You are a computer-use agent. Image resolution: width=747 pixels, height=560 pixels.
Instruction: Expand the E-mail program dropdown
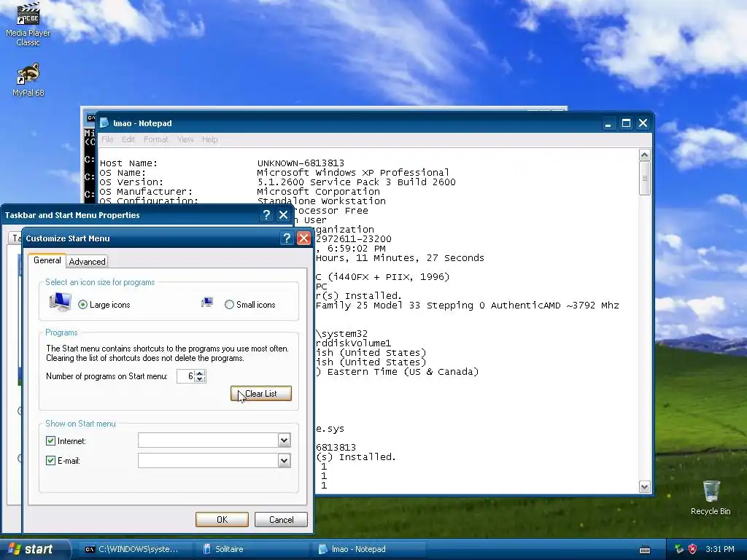pyautogui.click(x=284, y=461)
